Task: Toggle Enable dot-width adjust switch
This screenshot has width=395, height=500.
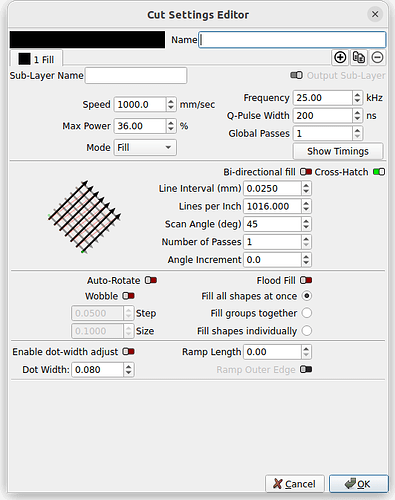Action: (x=128, y=352)
